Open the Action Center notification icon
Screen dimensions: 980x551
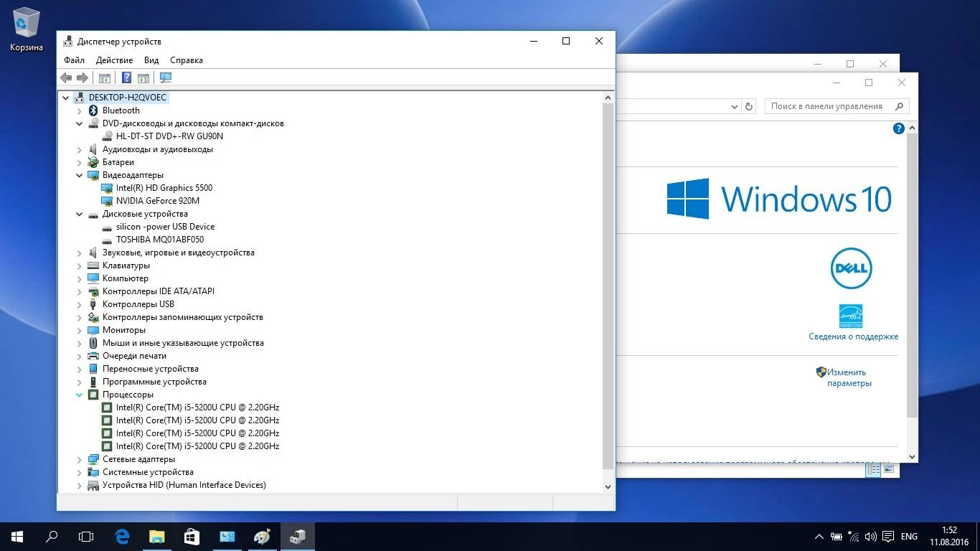[x=887, y=537]
